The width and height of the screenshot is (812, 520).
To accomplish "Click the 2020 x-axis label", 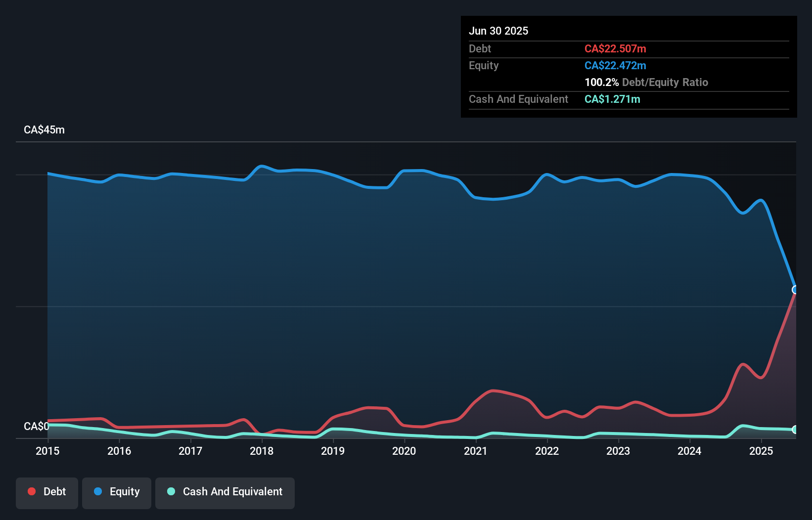I will [404, 451].
